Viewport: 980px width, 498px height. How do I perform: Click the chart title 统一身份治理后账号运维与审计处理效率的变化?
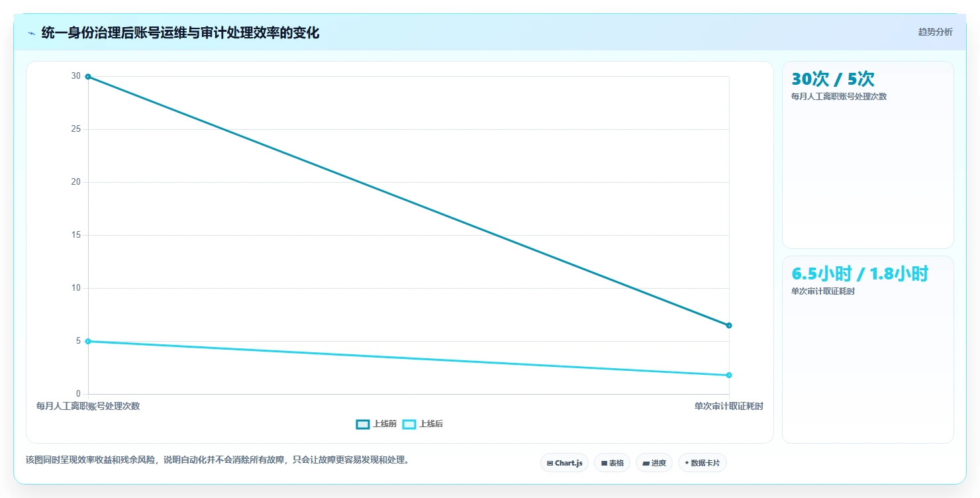point(180,33)
